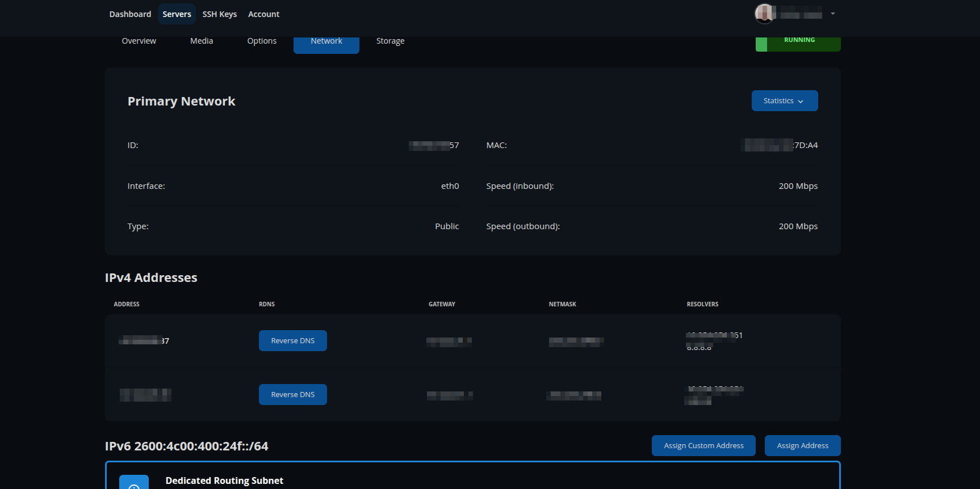Click Reverse DNS in second IPv4 row
The image size is (980, 489).
(x=293, y=395)
